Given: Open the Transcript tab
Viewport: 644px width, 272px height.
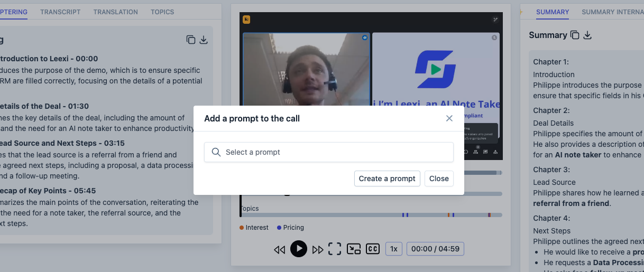Looking at the screenshot, I should pyautogui.click(x=60, y=12).
